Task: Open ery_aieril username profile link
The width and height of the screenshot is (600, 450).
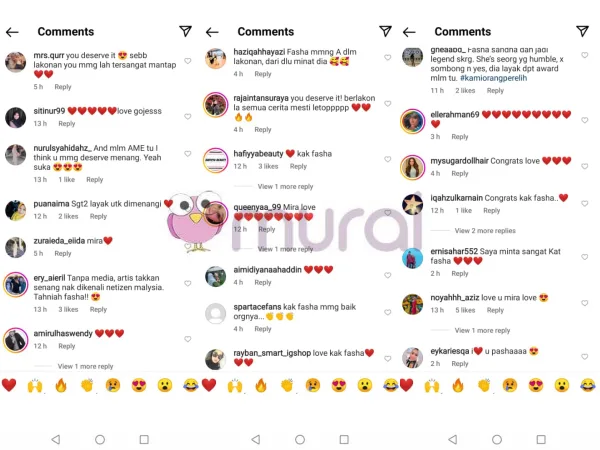Action: pyautogui.click(x=49, y=278)
